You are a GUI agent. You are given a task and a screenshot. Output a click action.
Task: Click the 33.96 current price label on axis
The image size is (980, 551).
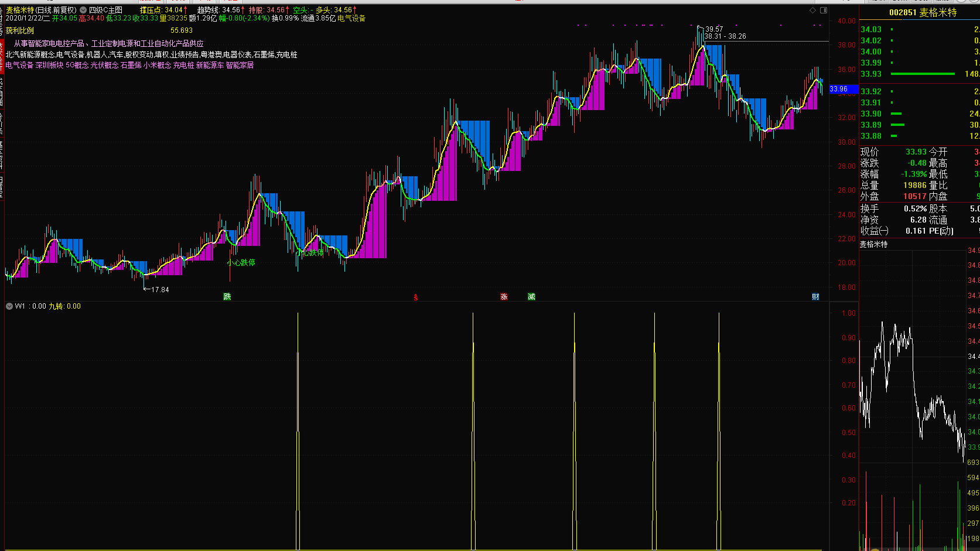[x=844, y=89]
